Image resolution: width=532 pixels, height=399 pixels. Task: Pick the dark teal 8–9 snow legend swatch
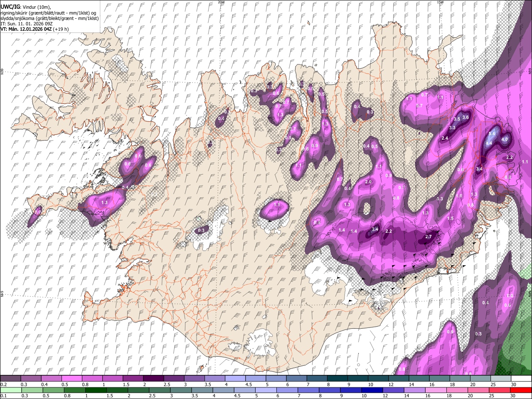337,379
